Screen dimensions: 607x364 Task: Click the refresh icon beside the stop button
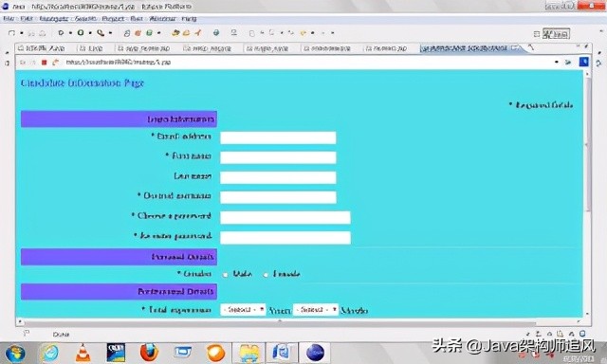pos(55,63)
